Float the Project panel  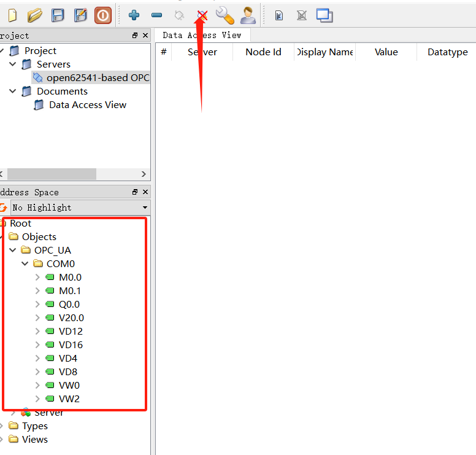[x=135, y=35]
